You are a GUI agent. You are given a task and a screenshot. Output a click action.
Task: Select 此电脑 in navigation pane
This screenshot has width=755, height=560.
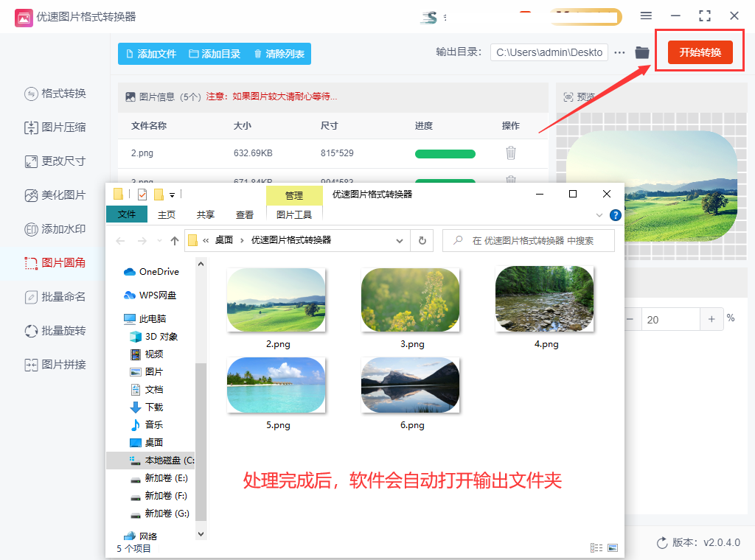(x=145, y=319)
